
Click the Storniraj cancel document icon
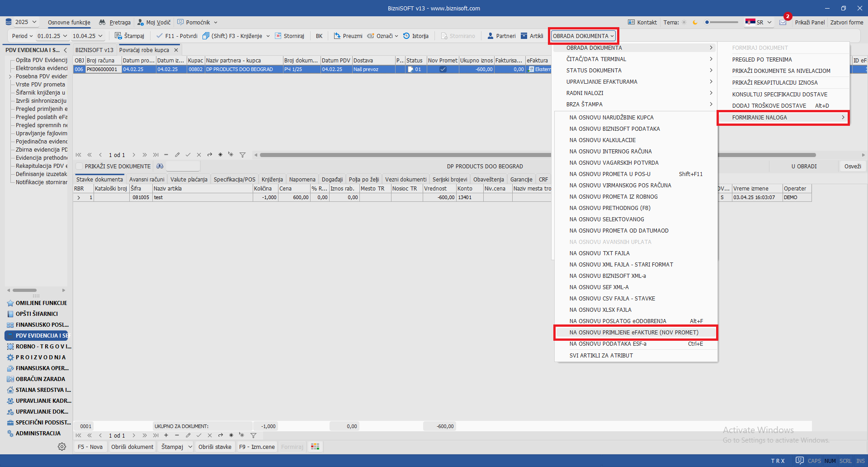point(278,36)
